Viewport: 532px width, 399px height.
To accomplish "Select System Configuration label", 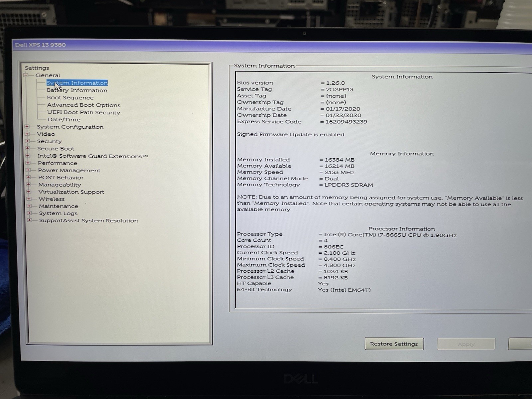I will [70, 127].
